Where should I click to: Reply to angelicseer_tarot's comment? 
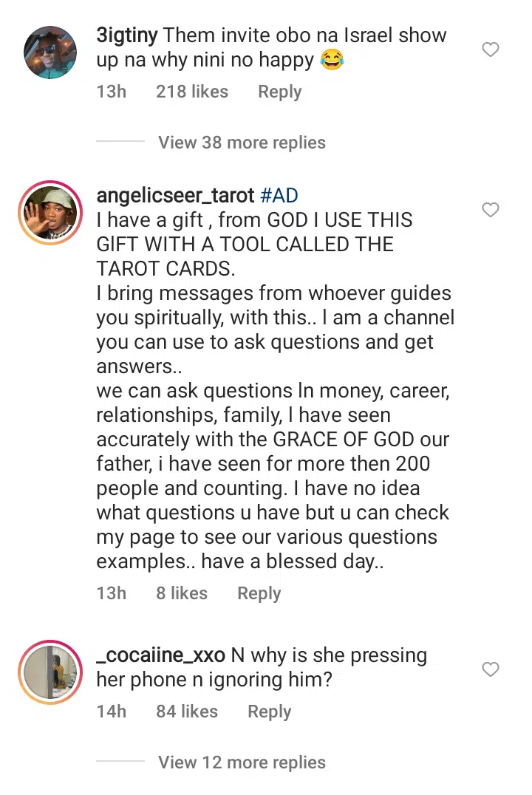(x=259, y=593)
